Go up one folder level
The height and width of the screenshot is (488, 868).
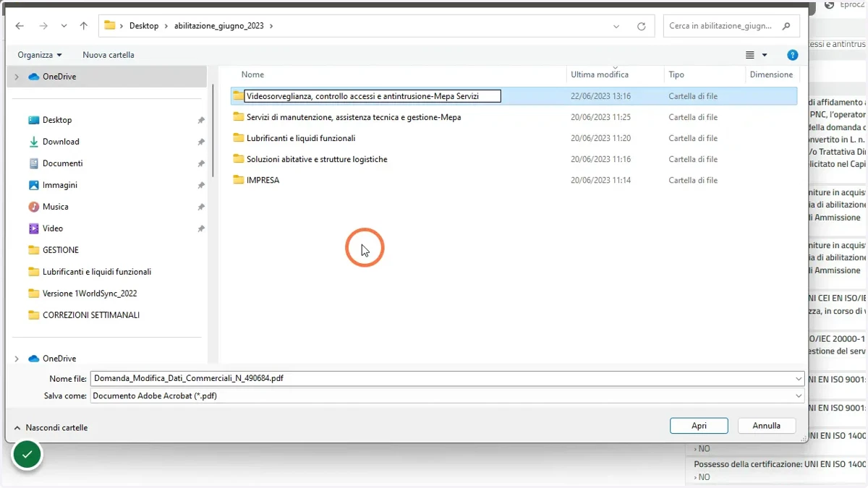[x=84, y=26]
